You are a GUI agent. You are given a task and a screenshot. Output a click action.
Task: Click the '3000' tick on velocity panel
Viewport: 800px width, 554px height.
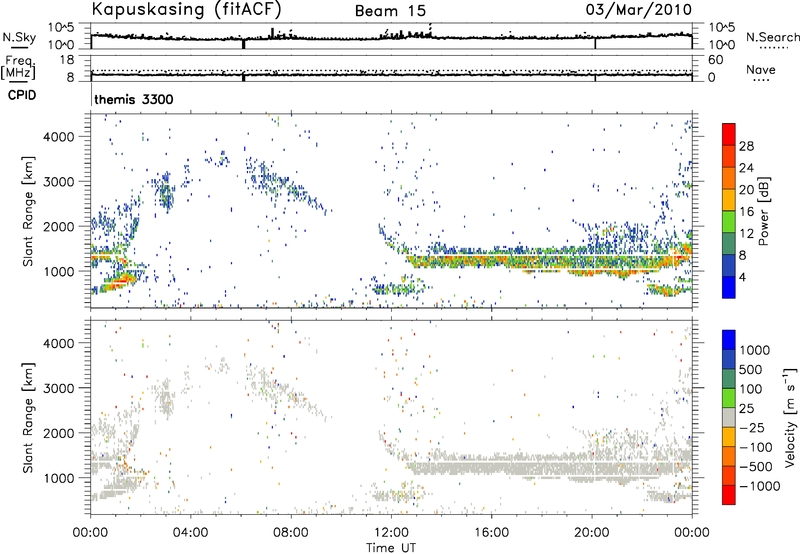[59, 388]
